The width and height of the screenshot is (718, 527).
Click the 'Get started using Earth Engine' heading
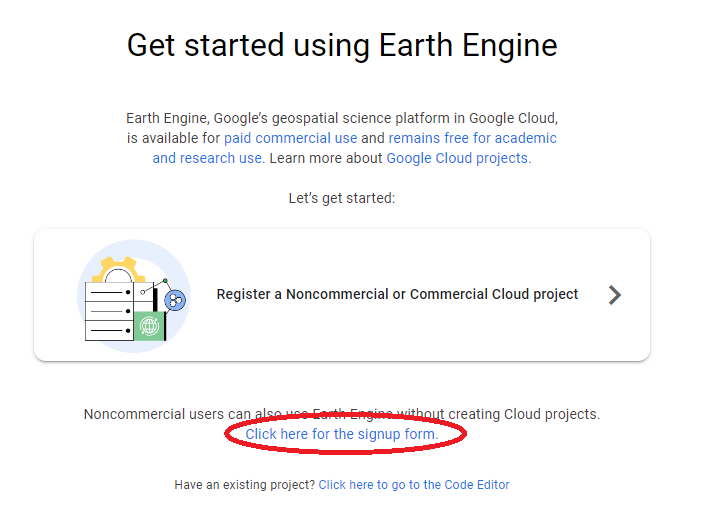click(x=342, y=45)
